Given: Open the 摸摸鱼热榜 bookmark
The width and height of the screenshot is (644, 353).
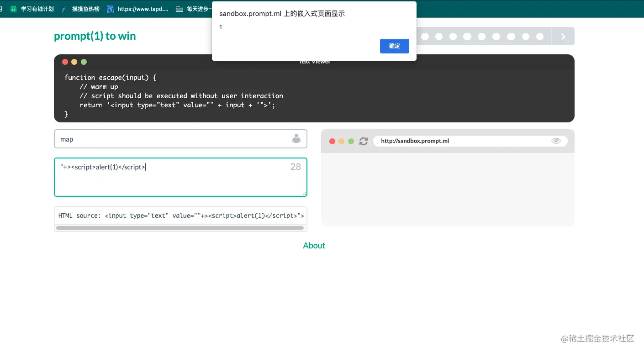Looking at the screenshot, I should tap(80, 9).
